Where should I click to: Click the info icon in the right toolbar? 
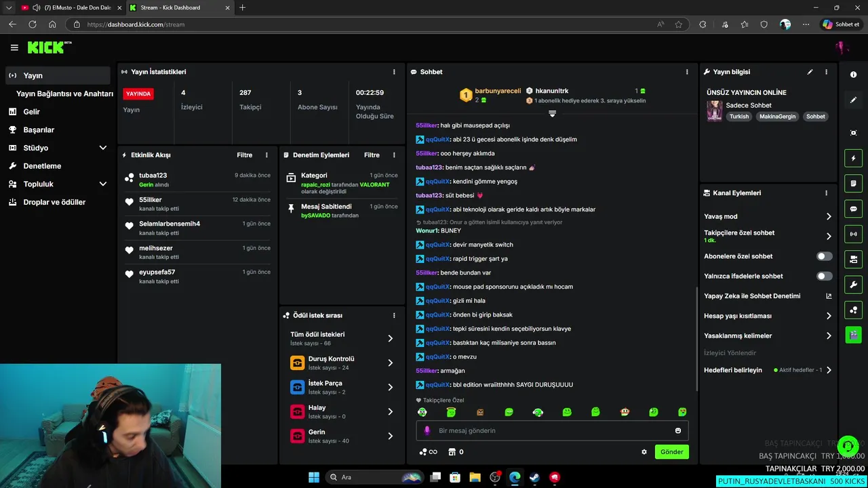(853, 75)
